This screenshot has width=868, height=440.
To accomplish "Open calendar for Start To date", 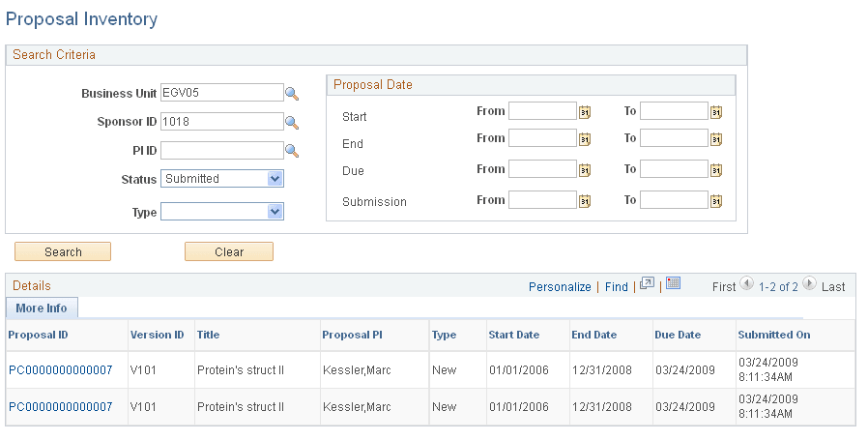I will pos(716,112).
